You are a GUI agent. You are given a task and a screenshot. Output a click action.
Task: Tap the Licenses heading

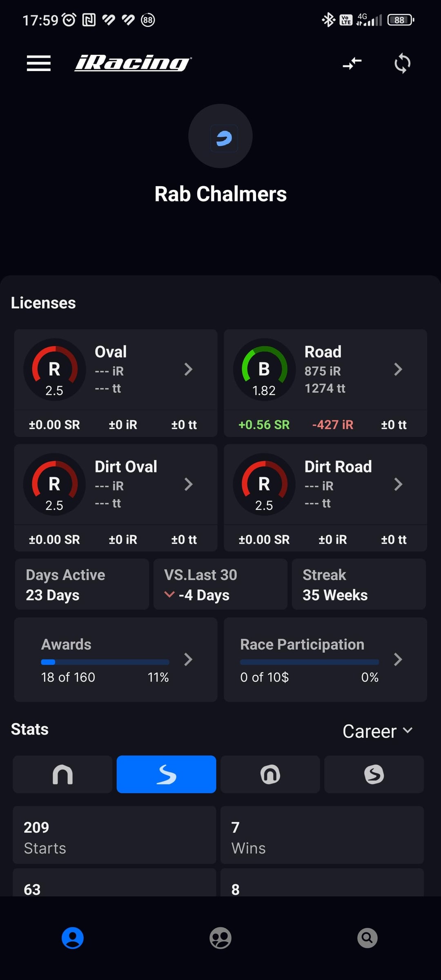(43, 303)
